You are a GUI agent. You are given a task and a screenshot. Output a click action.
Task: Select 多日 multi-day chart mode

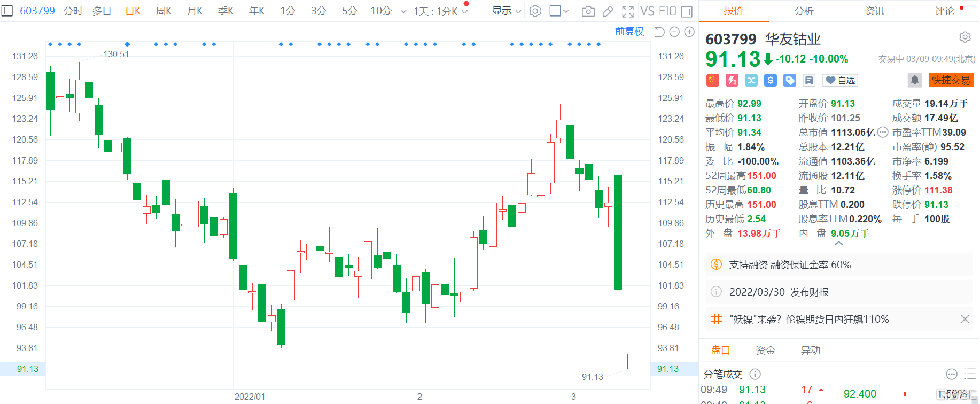tap(102, 11)
